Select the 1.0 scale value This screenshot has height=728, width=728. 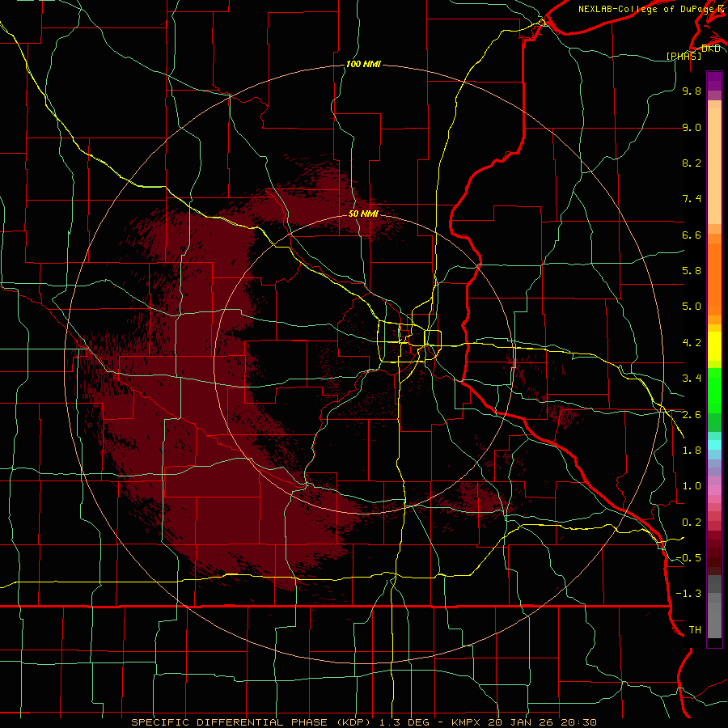[692, 486]
